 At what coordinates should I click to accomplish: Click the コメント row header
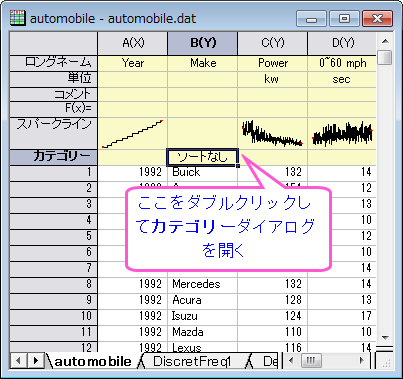point(54,94)
